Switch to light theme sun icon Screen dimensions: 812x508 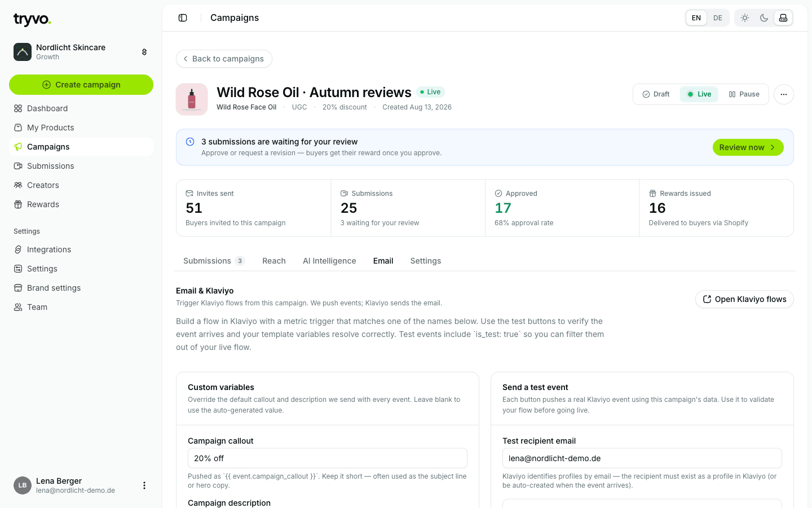pos(745,18)
